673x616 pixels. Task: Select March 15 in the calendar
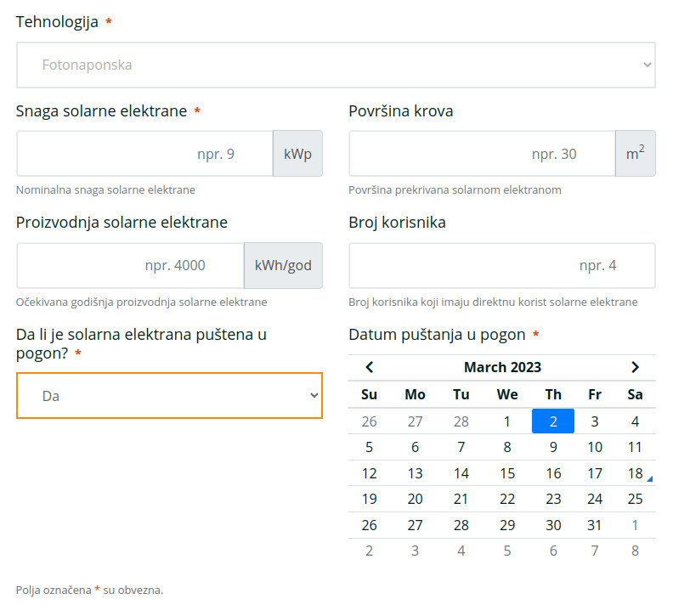tap(507, 473)
